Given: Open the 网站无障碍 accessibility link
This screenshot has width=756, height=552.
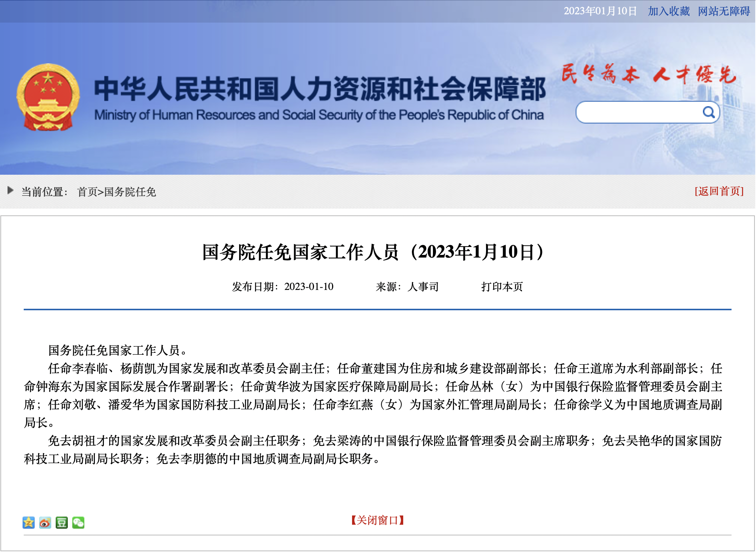Looking at the screenshot, I should coord(724,11).
